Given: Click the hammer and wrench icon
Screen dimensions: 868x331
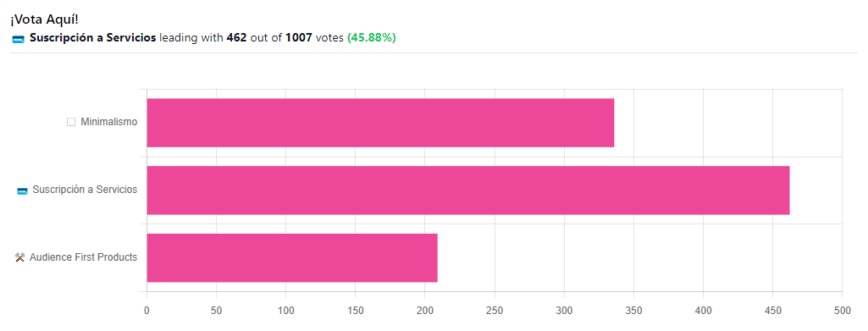Looking at the screenshot, I should click(20, 257).
